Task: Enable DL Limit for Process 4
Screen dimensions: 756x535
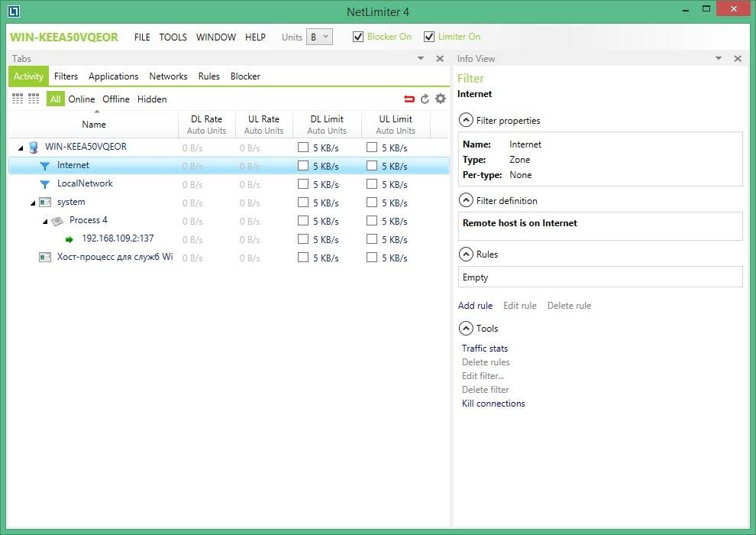Action: 303,220
